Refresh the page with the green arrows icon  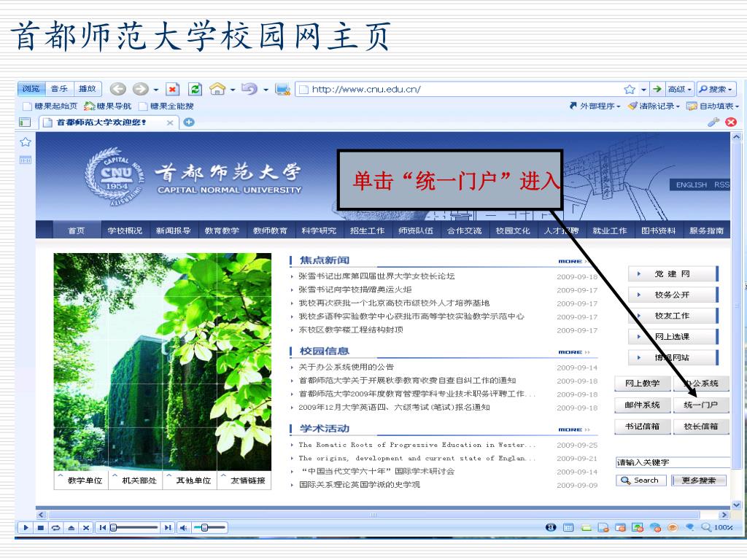(x=195, y=89)
